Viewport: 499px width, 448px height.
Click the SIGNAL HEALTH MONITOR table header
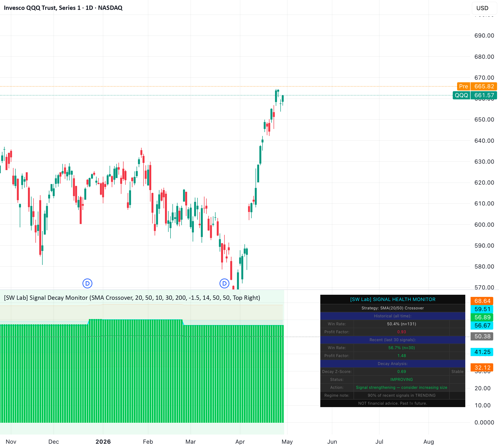click(393, 299)
